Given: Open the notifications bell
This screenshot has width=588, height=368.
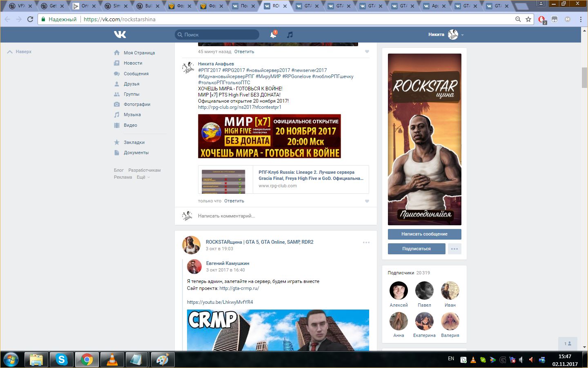Looking at the screenshot, I should tap(273, 35).
